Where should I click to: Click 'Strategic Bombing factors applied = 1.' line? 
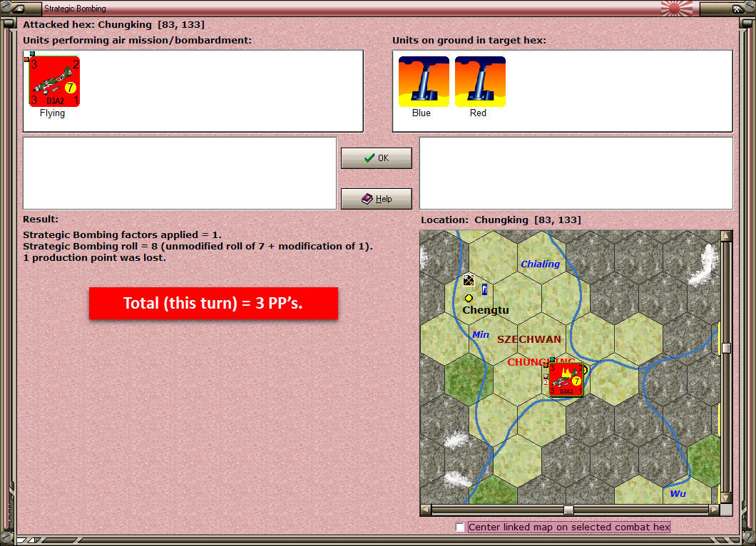(123, 235)
